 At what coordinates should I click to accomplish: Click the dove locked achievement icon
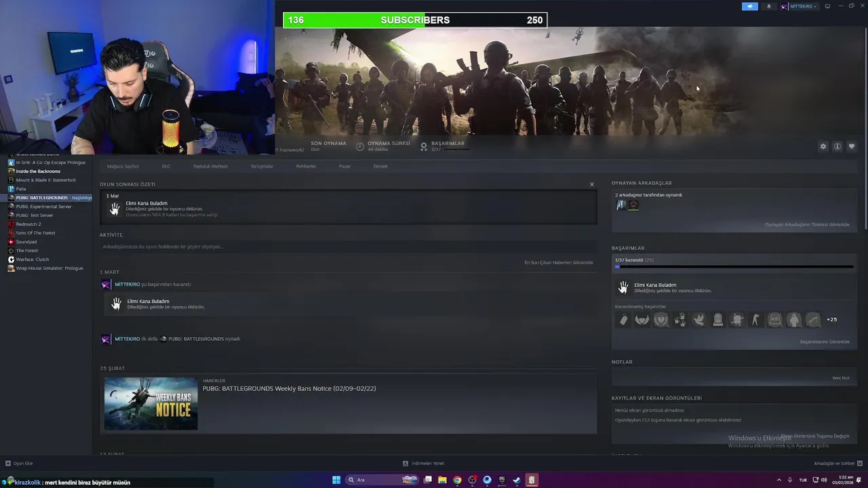(699, 320)
